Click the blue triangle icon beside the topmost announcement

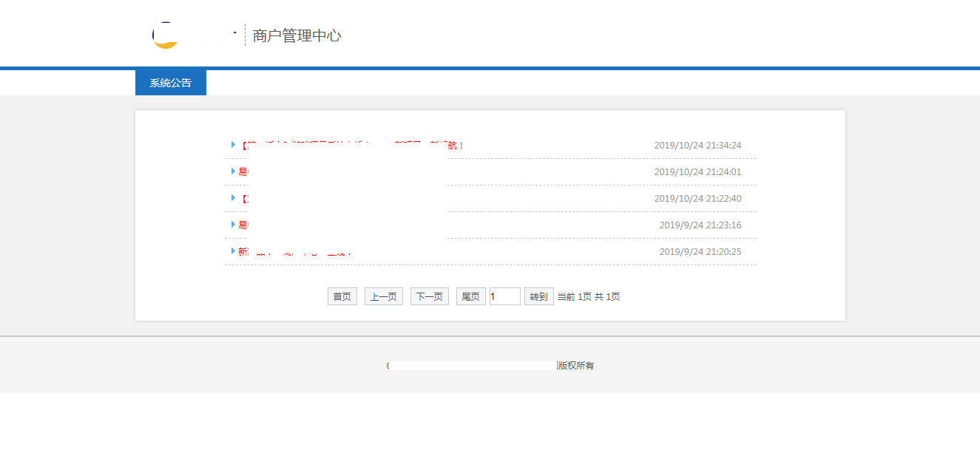234,144
